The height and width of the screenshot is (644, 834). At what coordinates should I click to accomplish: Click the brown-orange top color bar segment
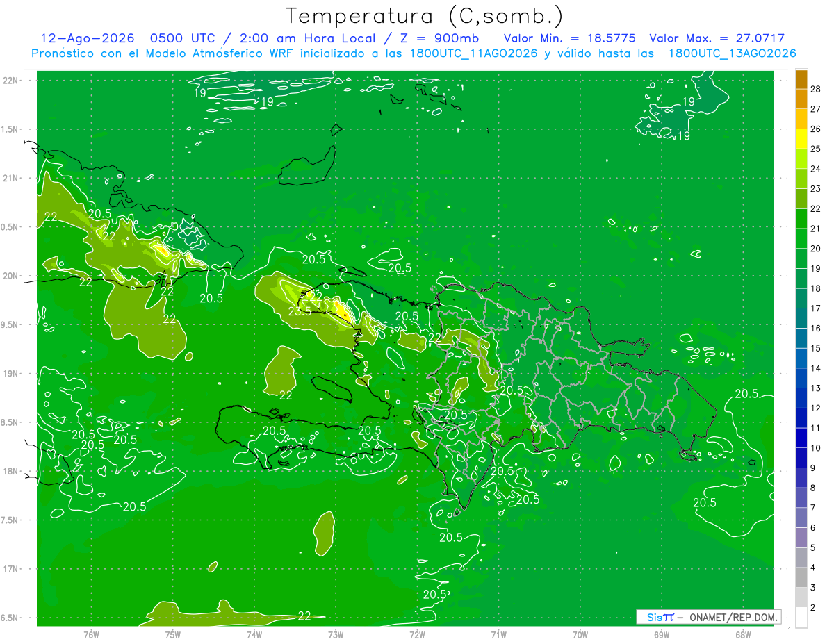point(801,79)
